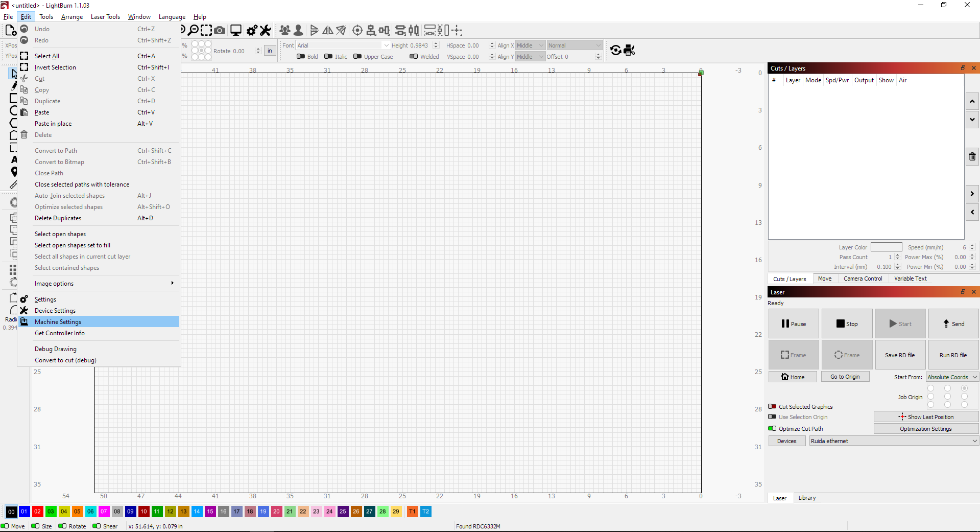Select blue color swatch 01
This screenshot has width=980, height=532.
click(24, 511)
